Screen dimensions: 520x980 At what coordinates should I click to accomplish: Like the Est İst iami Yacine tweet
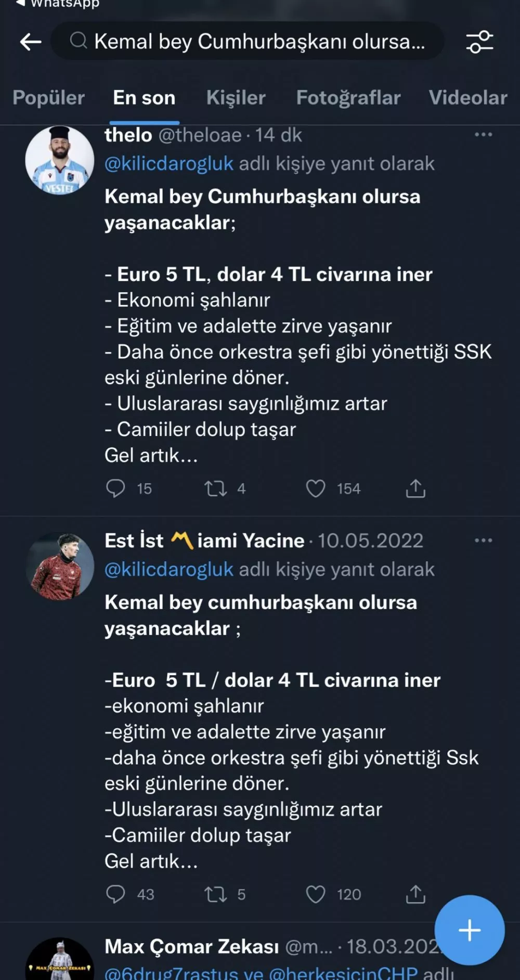[x=316, y=894]
